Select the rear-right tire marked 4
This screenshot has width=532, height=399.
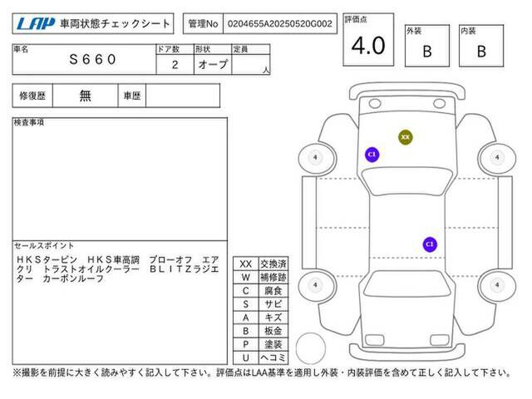tap(497, 285)
